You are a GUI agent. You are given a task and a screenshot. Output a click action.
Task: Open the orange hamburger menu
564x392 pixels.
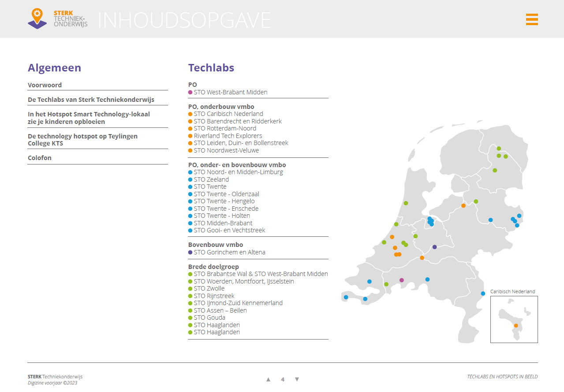532,19
